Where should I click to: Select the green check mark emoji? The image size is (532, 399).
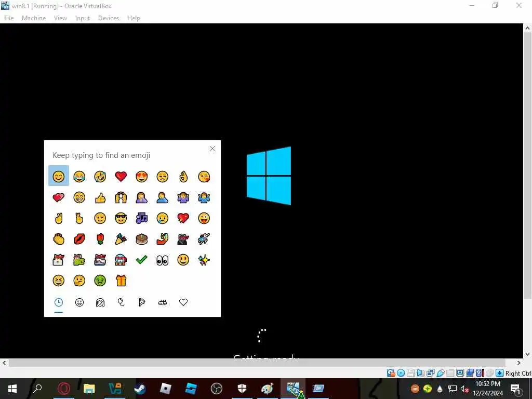(x=141, y=260)
